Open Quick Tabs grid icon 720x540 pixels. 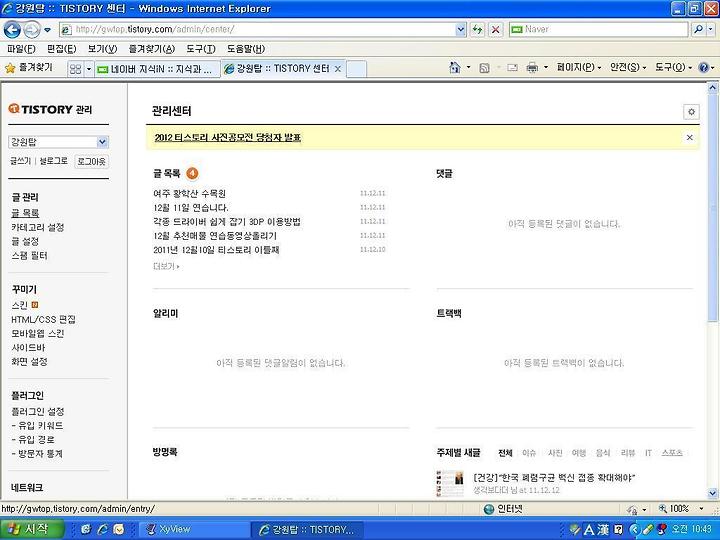[x=75, y=69]
